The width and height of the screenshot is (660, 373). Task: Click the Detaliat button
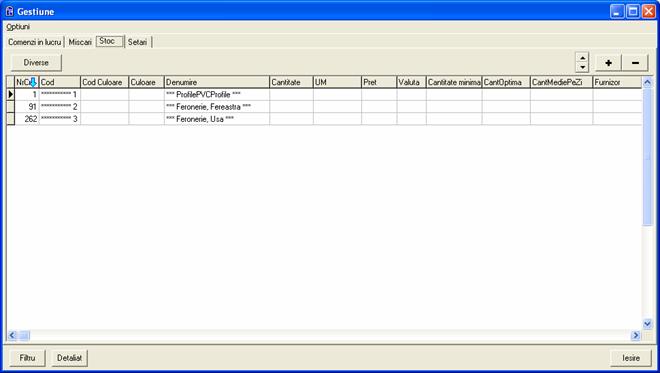[x=69, y=358]
